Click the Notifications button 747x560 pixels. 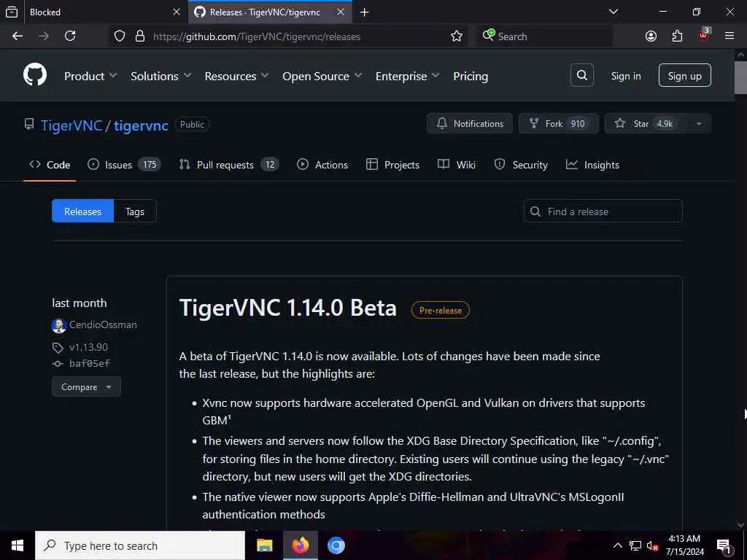coord(470,124)
